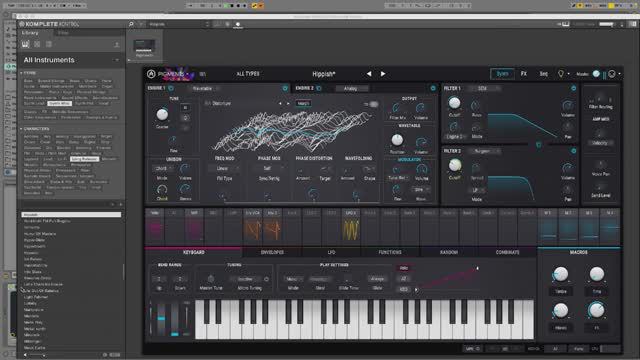Switch to the Envelopes tab
Screen dimensions: 640x360
272,252
